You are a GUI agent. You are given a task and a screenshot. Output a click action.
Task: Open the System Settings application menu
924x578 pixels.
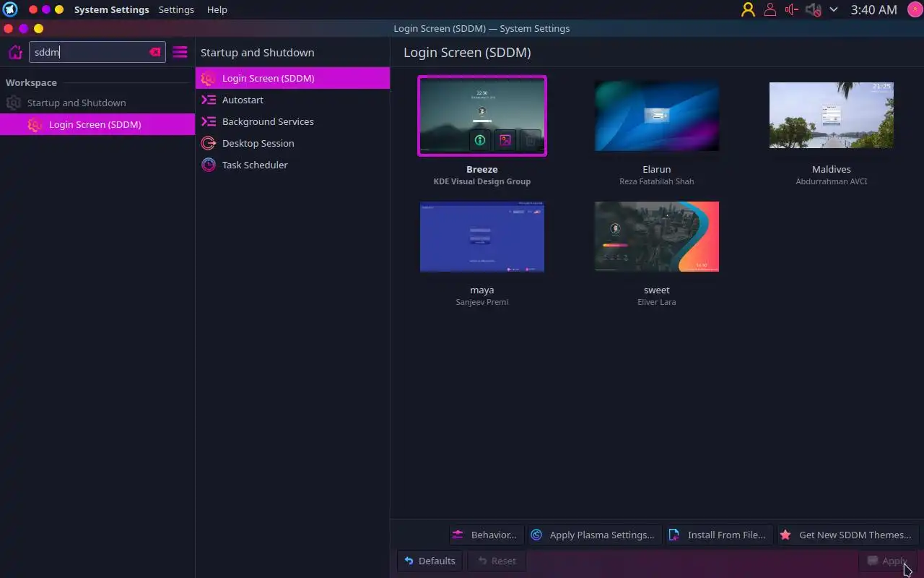tap(111, 9)
